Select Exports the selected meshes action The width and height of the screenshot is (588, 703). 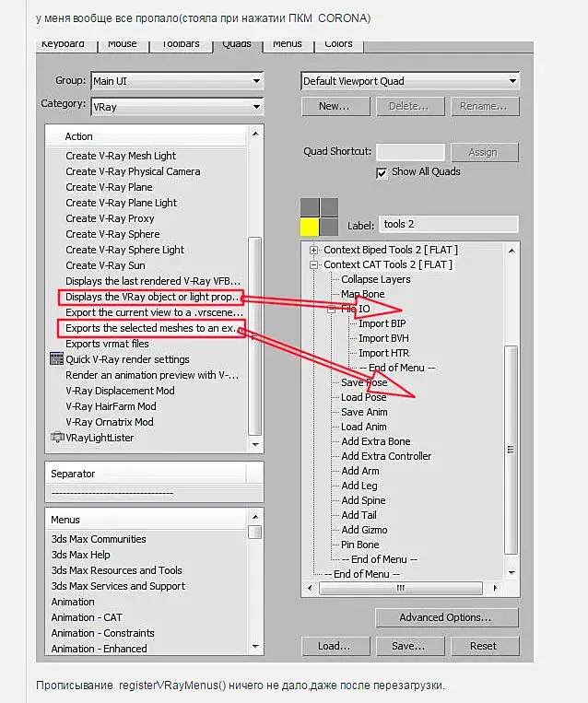[x=151, y=329]
